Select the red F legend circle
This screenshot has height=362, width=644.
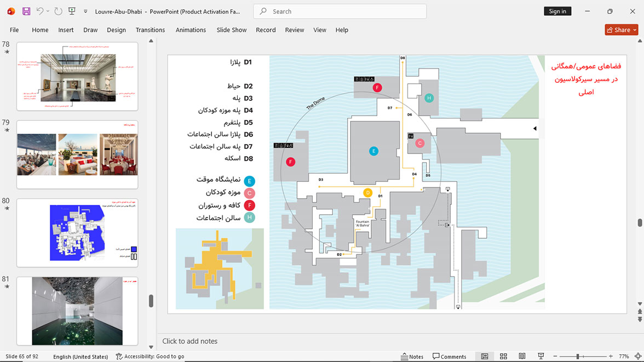[249, 205]
